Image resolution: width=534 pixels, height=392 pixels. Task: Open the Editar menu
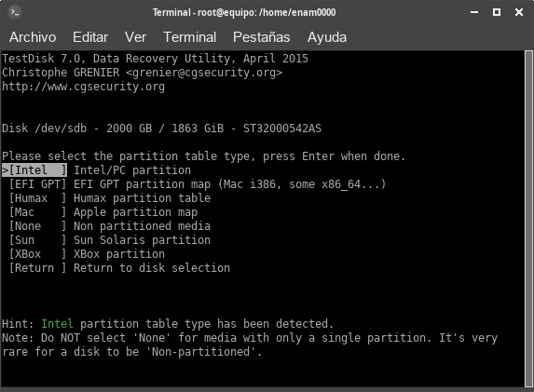point(90,37)
